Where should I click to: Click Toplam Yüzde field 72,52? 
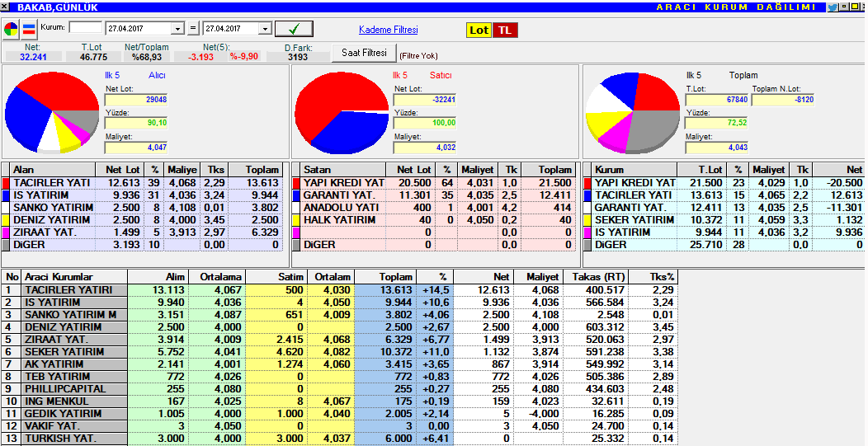tap(717, 123)
